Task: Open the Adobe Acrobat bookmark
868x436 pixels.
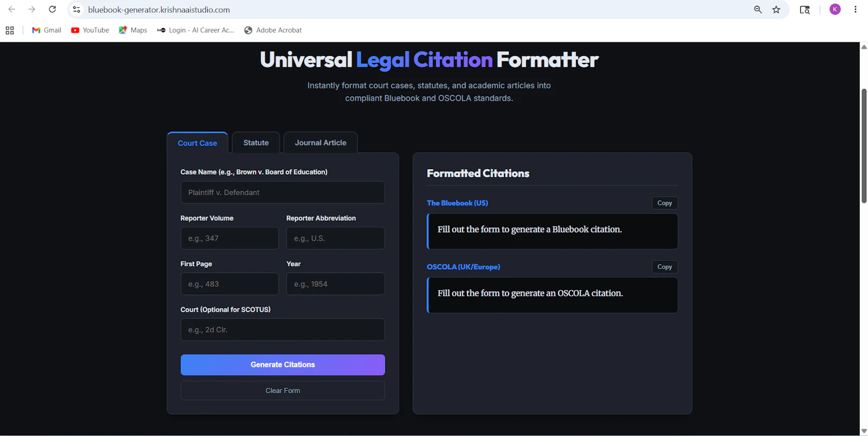Action: [273, 30]
